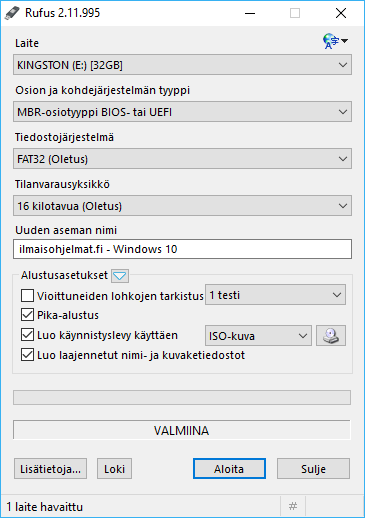Open the FAT32 file system dropdown
The image size is (365, 518).
click(x=182, y=159)
